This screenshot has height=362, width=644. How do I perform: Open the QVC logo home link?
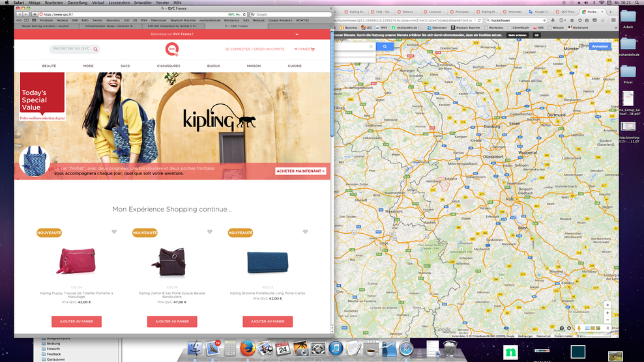172,49
